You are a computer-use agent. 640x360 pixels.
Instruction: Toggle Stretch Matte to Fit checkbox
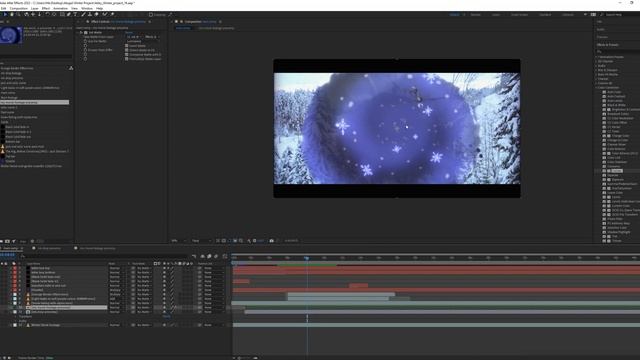tap(127, 50)
